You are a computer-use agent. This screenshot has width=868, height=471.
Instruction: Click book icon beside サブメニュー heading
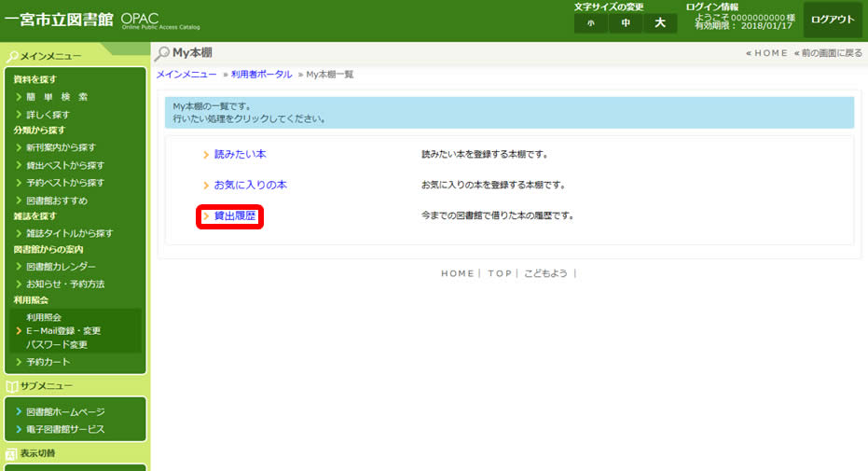tap(11, 386)
